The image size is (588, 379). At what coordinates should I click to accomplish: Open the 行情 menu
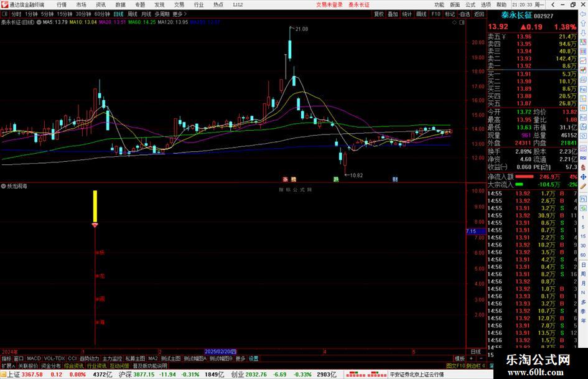(x=62, y=5)
